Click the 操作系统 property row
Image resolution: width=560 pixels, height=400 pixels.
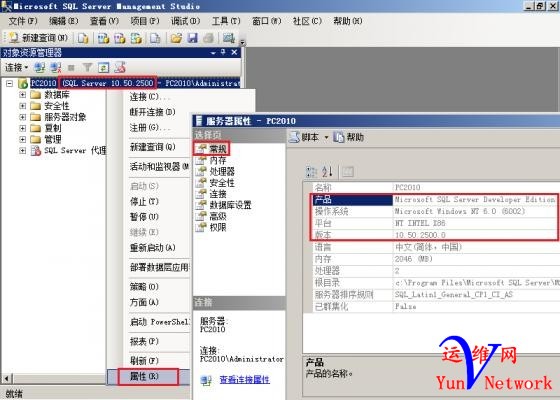point(435,211)
